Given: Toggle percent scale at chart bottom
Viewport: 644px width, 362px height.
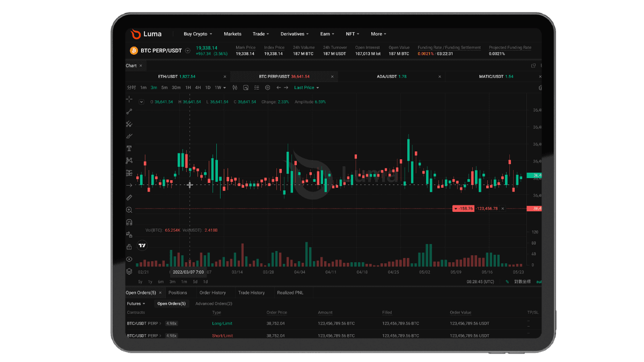Looking at the screenshot, I should [x=507, y=282].
